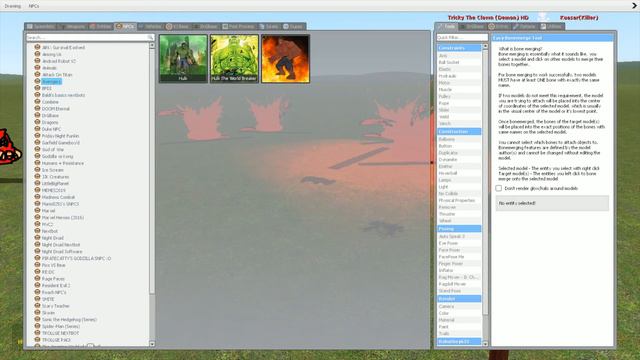
Task: Click the icon beside Sonic the Hedgehog (Series)
Action: point(38,319)
